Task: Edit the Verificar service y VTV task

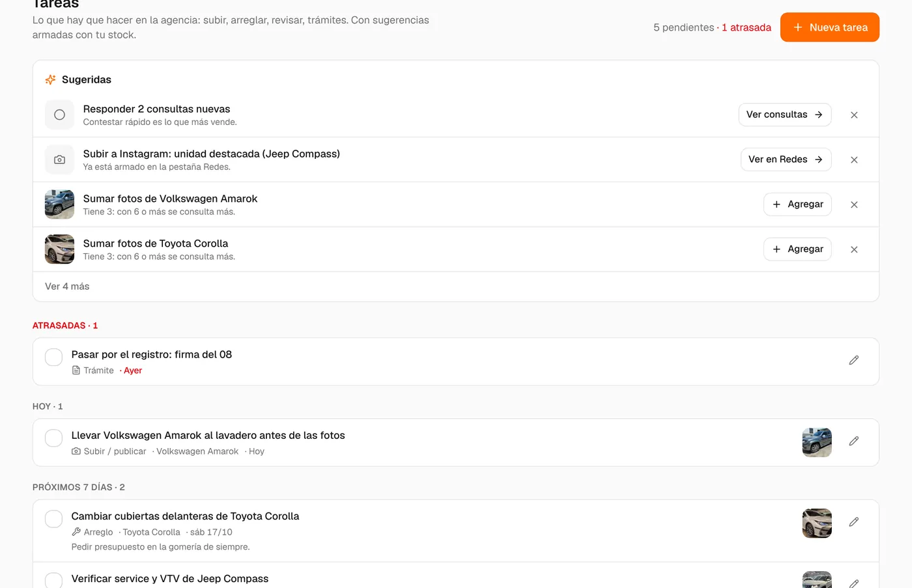Action: [854, 582]
